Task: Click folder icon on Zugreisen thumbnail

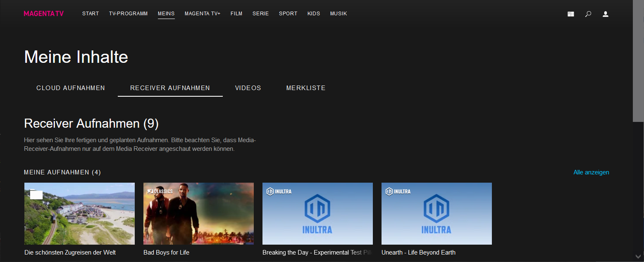Action: point(36,195)
